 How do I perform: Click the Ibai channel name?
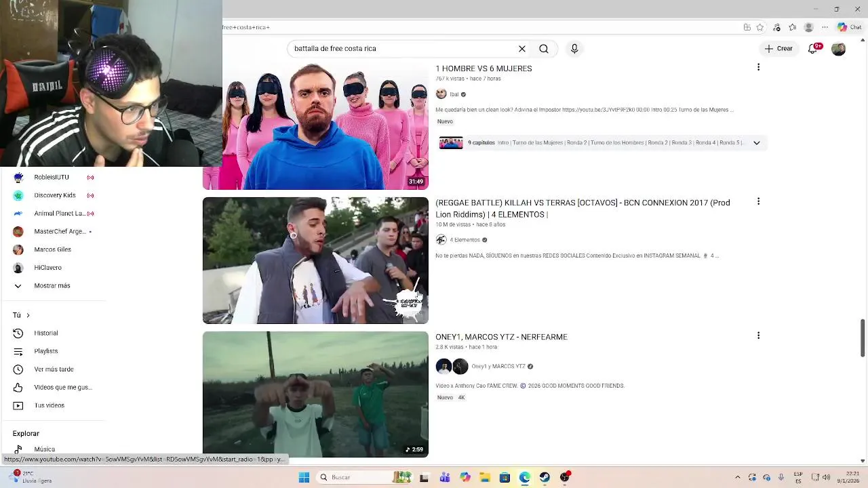click(x=454, y=94)
